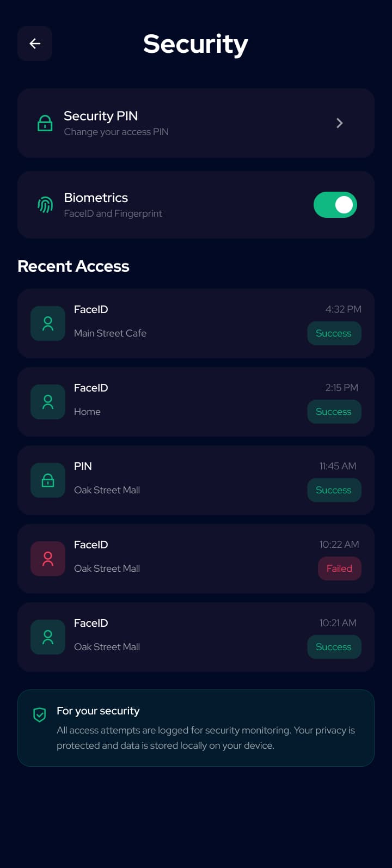Disable the Biometrics toggle switch
The width and height of the screenshot is (392, 868).
coord(335,205)
